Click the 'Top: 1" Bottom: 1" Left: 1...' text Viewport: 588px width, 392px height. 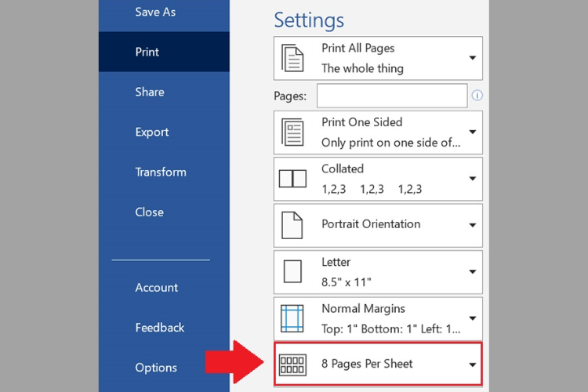pyautogui.click(x=390, y=329)
